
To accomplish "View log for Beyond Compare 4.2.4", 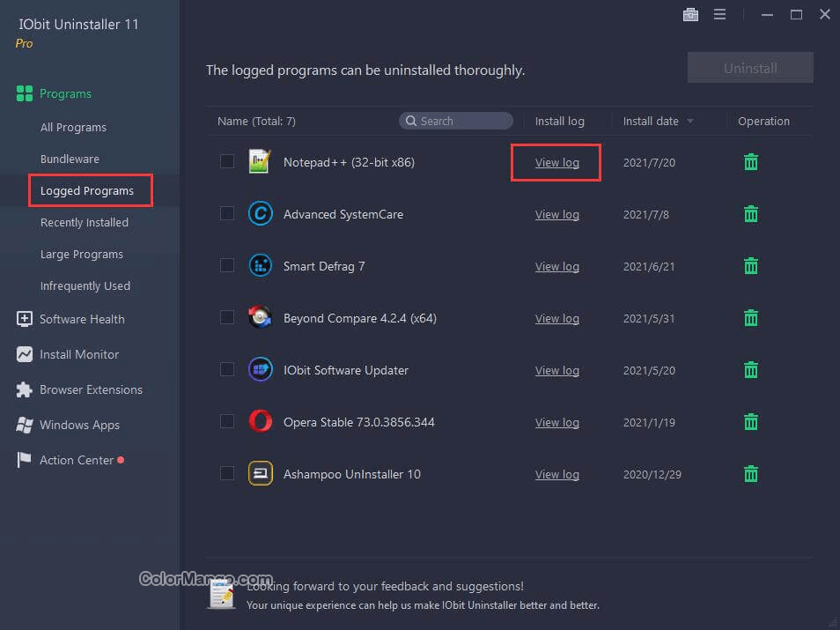I will [556, 318].
